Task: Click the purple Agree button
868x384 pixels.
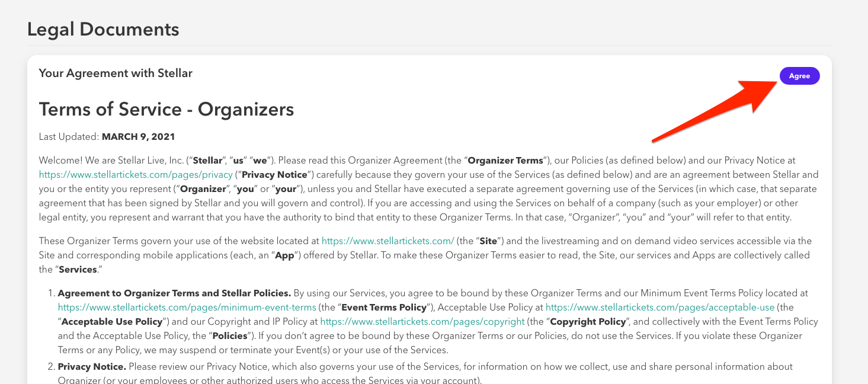Action: pos(799,76)
